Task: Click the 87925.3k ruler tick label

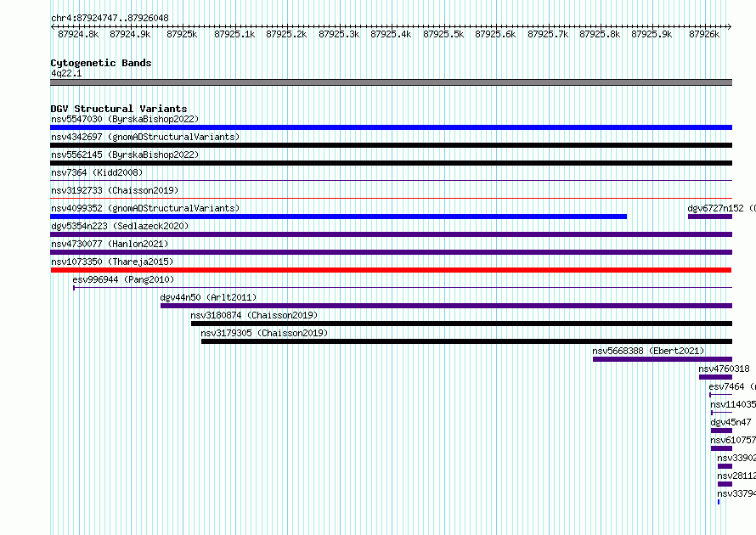Action: click(x=339, y=34)
